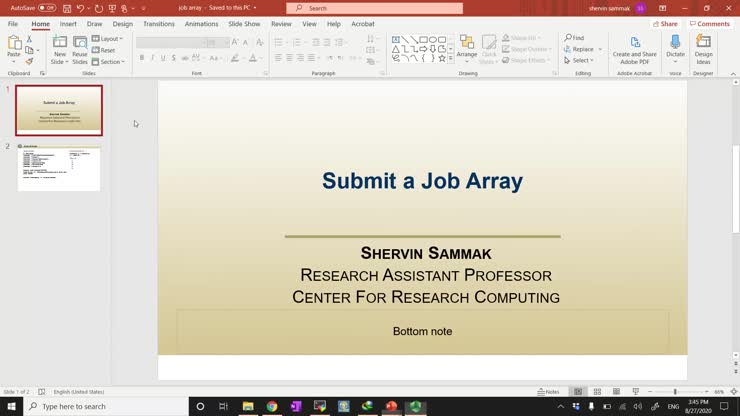Expand the Section dropdown
The height and width of the screenshot is (416, 740).
pyautogui.click(x=109, y=62)
